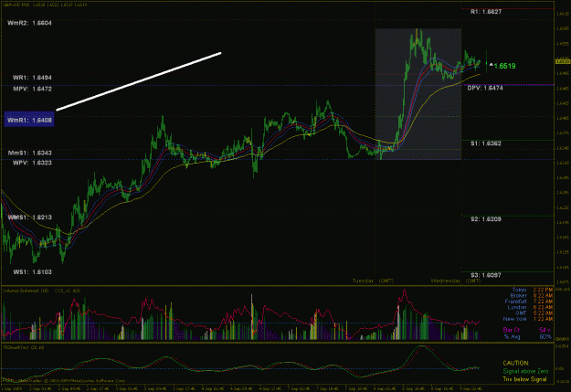Click the Bar Ct. counter label
This screenshot has width=571, height=392.
point(512,330)
